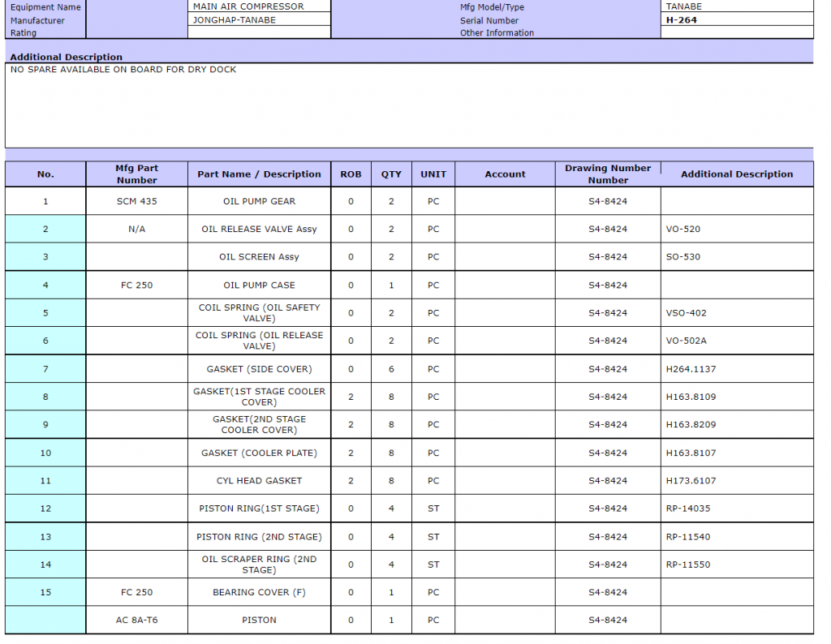Click the CYL HEAD GASKET description cell
Screen dimensions: 831x644
pos(259,481)
